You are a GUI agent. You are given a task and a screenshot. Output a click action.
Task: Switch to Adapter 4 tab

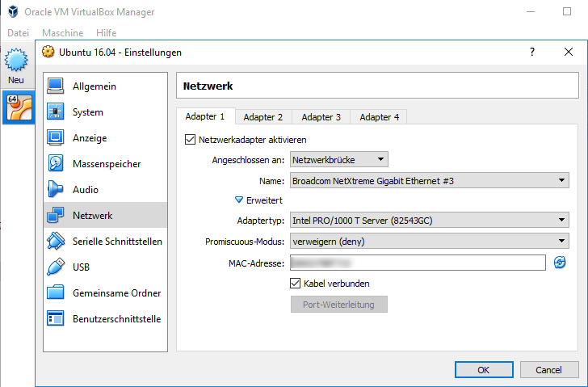(x=379, y=117)
